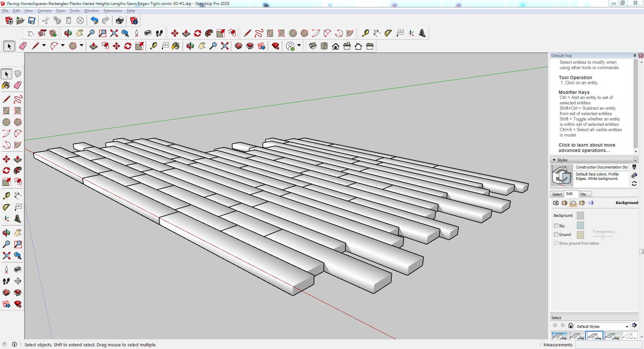
Task: Open the user account dropdown arrow
Action: pos(299,46)
